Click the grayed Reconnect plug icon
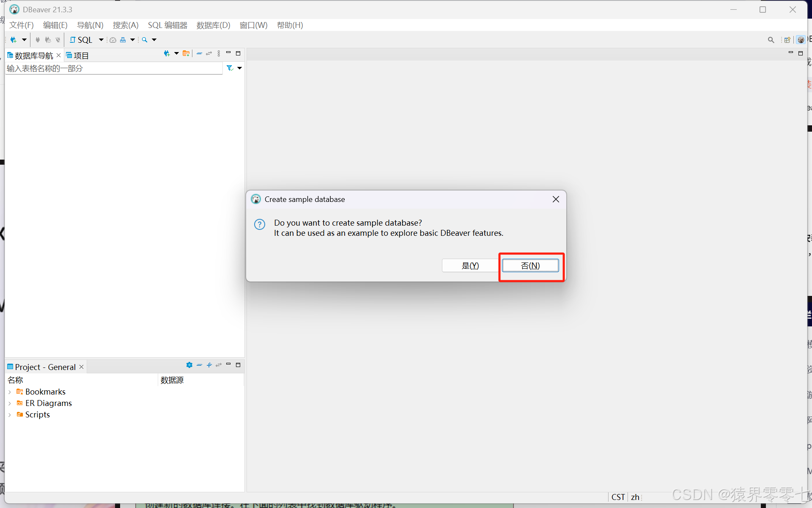 coord(48,40)
